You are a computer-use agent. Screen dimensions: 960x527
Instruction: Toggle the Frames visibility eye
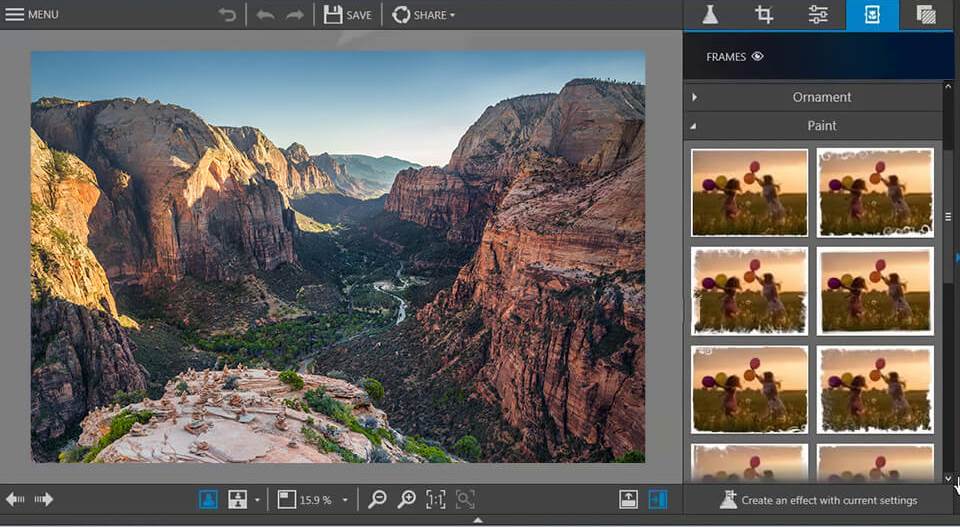click(757, 57)
